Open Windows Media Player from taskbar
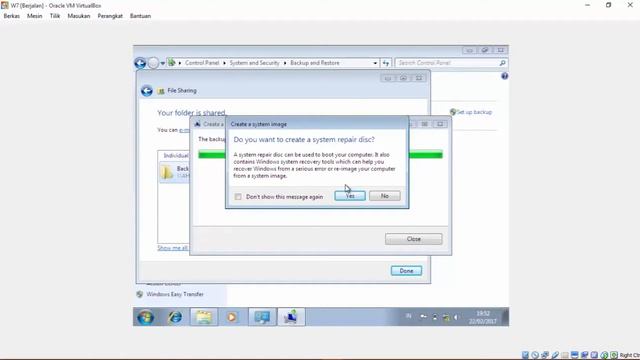 (x=231, y=317)
